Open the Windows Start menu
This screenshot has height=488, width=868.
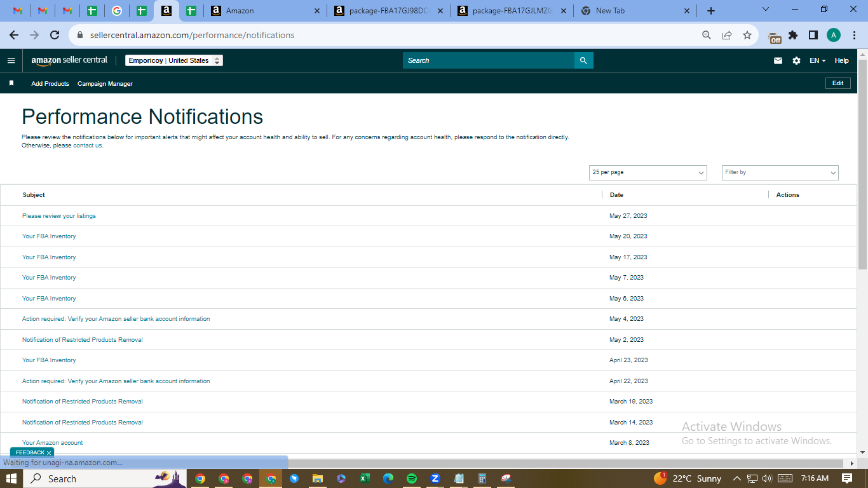coord(11,478)
